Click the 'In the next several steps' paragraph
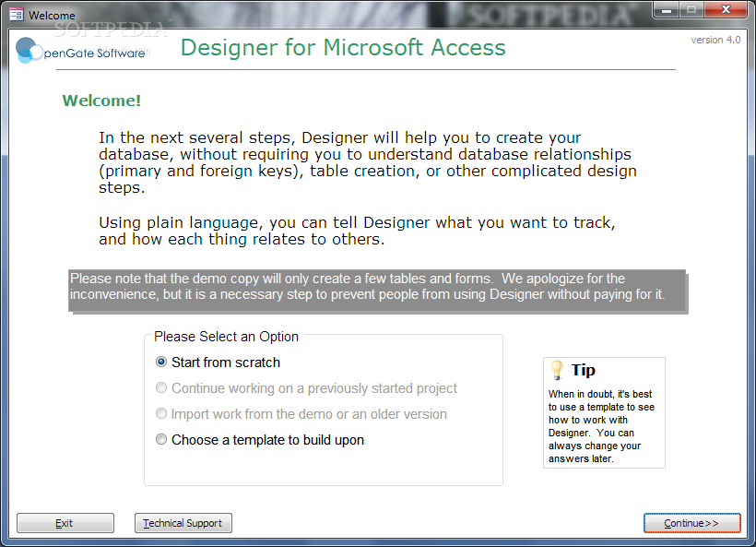 point(367,162)
